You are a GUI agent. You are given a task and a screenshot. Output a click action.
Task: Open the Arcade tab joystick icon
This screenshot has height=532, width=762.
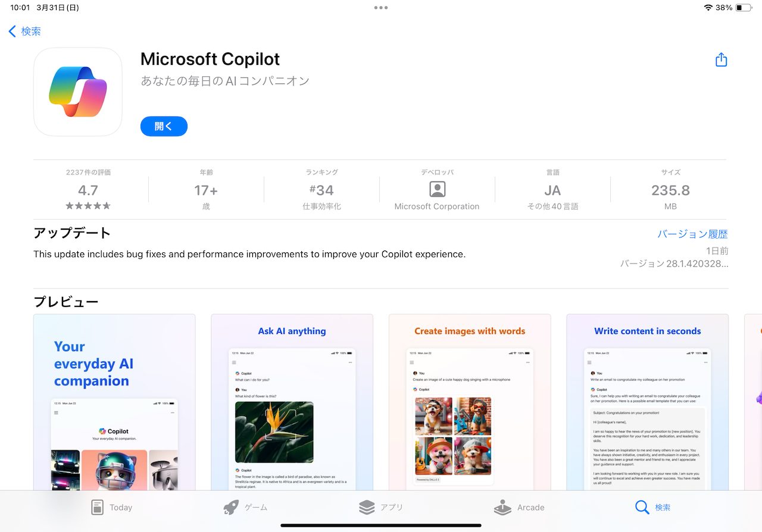[x=502, y=508]
